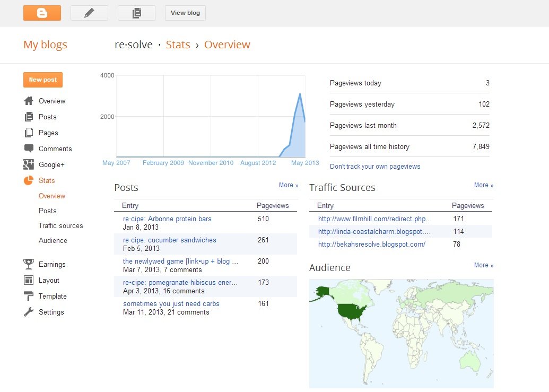549x392 pixels.
Task: Click More link beside Posts heading
Action: pos(289,185)
